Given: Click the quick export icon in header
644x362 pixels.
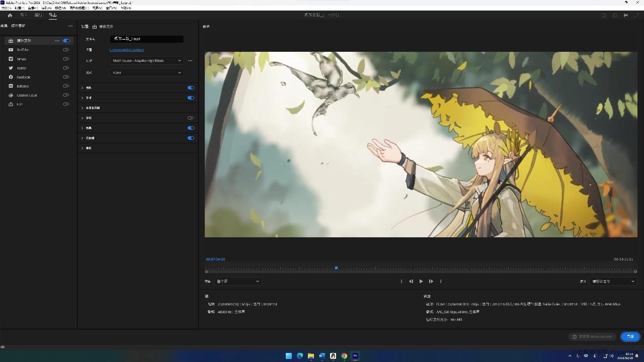Looking at the screenshot, I should click(x=615, y=16).
